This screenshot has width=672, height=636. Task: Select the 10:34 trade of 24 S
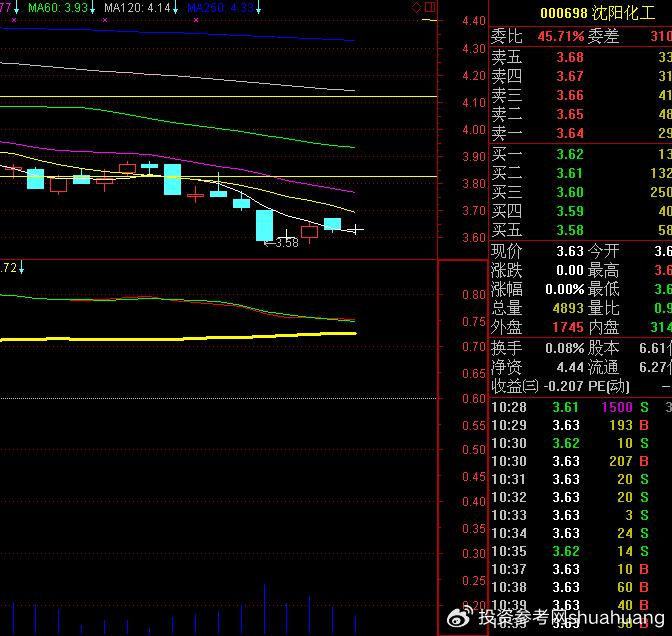coord(581,533)
